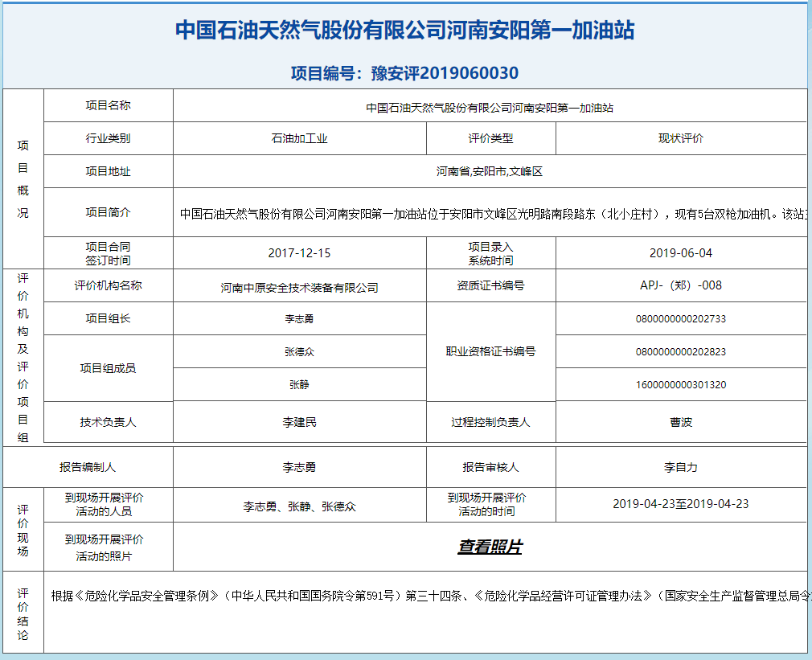The image size is (812, 660).
Task: Select the 到现场开展评价活动的时间 label
Action: [486, 505]
